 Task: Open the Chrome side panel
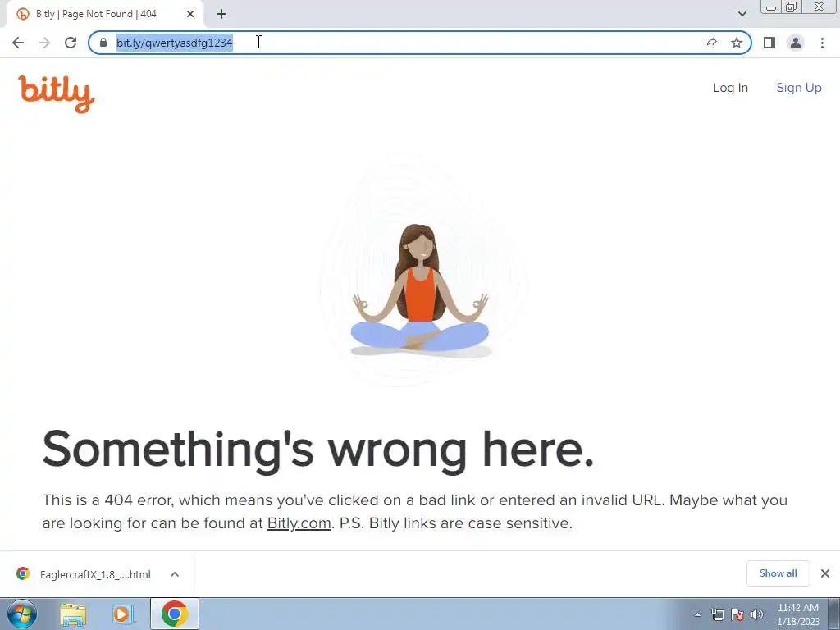tap(769, 43)
